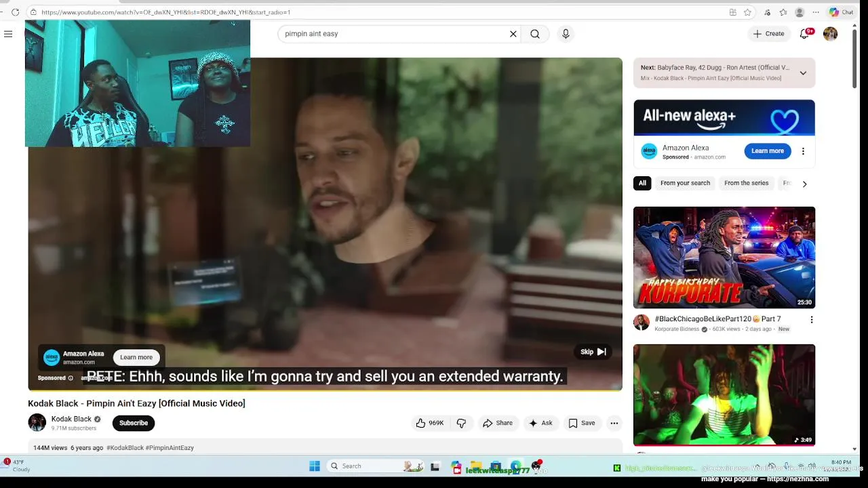Screen dimensions: 868x488
Task: Play the #BlackChicagoBeLike Part 7 thumbnail
Action: coord(724,258)
